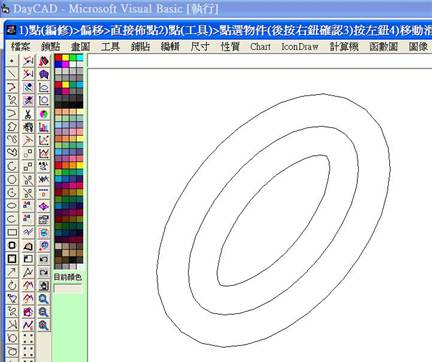Viewport: 432px width, 362px height.
Task: Select the arrow line tool
Action: [x=12, y=272]
